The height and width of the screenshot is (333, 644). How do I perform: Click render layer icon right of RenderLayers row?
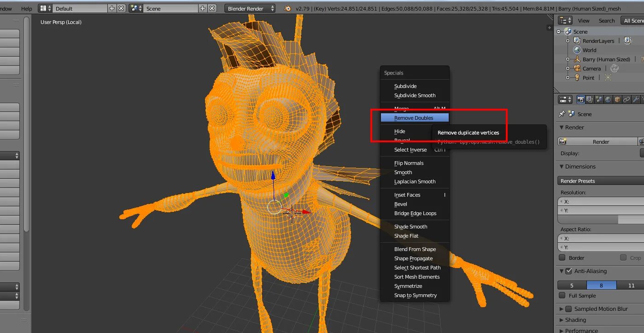coord(627,41)
